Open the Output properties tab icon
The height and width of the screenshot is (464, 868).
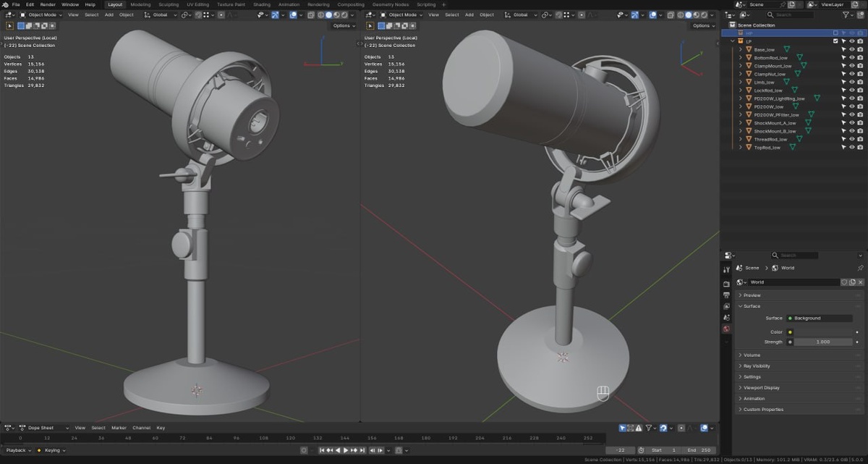726,295
